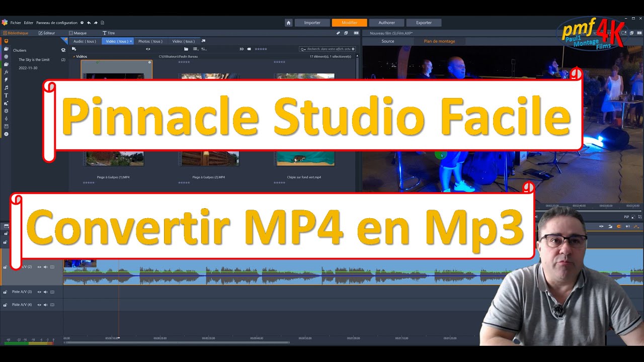Select the 2022-11-30 bin

[28, 68]
